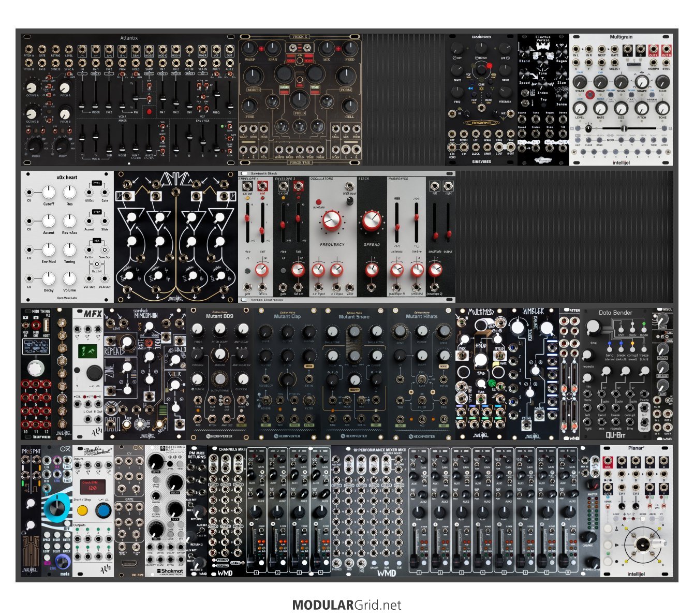694x616 pixels.
Task: Click the SHAPE knob on Multigrain
Action: [x=642, y=81]
